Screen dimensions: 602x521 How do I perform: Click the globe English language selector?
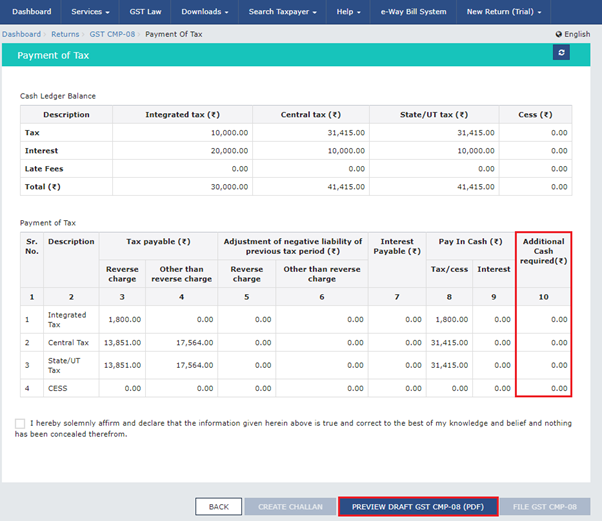pyautogui.click(x=572, y=34)
